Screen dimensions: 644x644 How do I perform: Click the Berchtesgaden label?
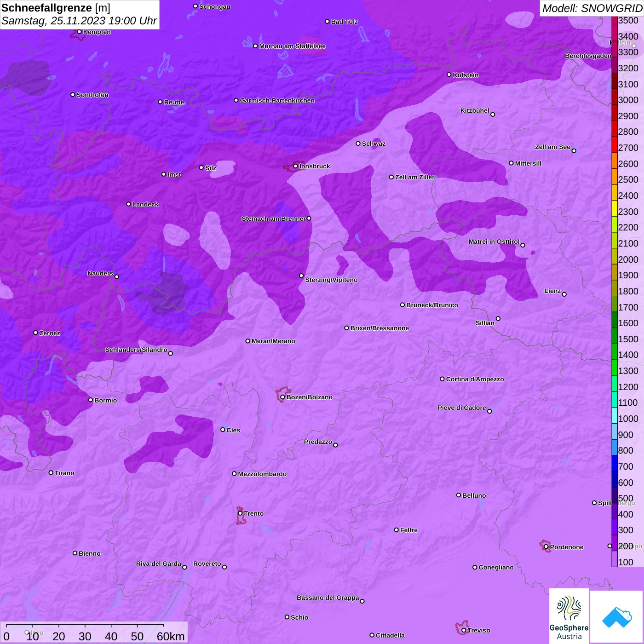pyautogui.click(x=588, y=56)
